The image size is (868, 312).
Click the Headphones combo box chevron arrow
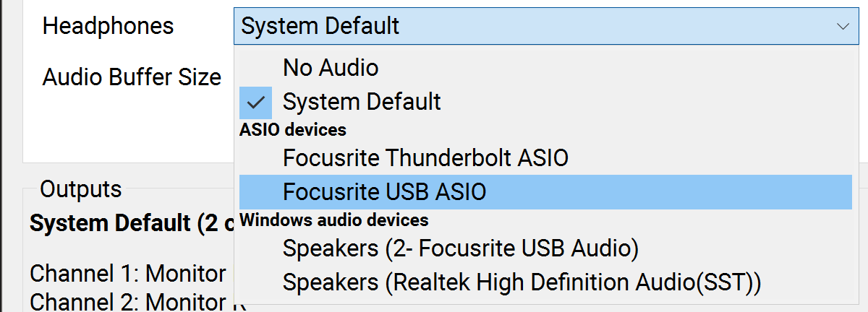(843, 27)
